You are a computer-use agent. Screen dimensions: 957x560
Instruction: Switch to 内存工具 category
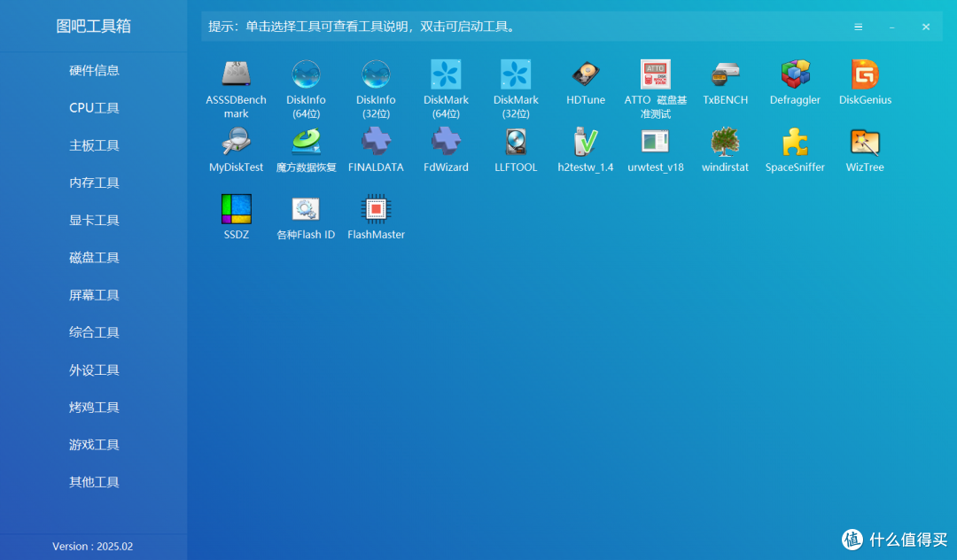click(x=94, y=183)
